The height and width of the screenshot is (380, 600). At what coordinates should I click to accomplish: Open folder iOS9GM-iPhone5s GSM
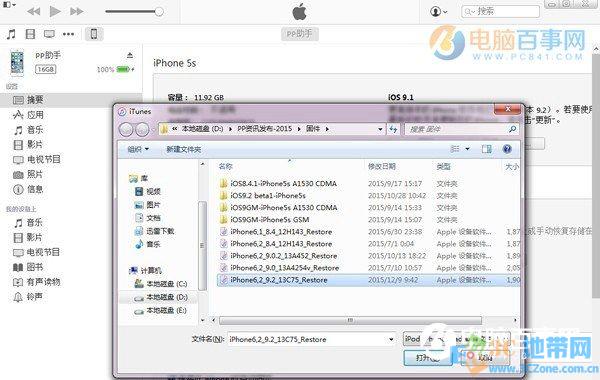tap(264, 220)
